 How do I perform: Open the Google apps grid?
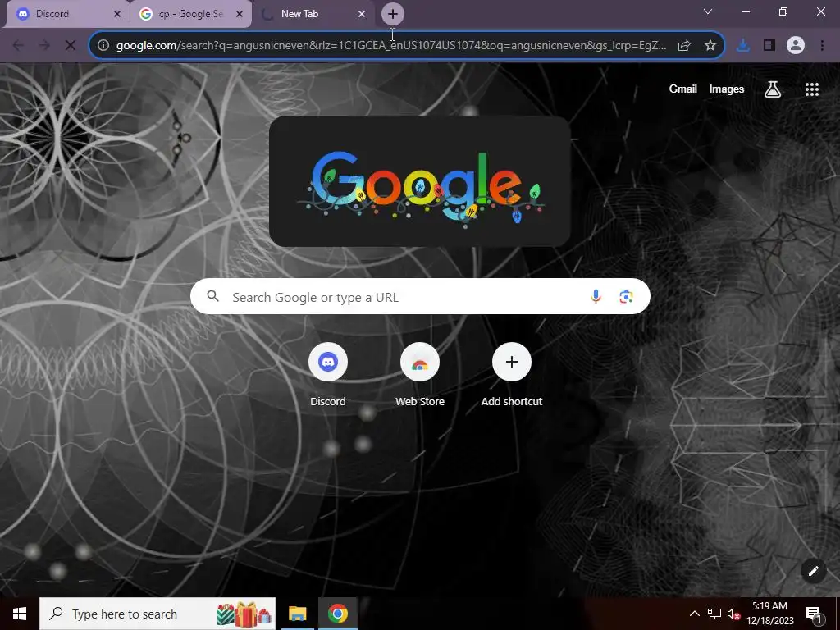(x=812, y=89)
